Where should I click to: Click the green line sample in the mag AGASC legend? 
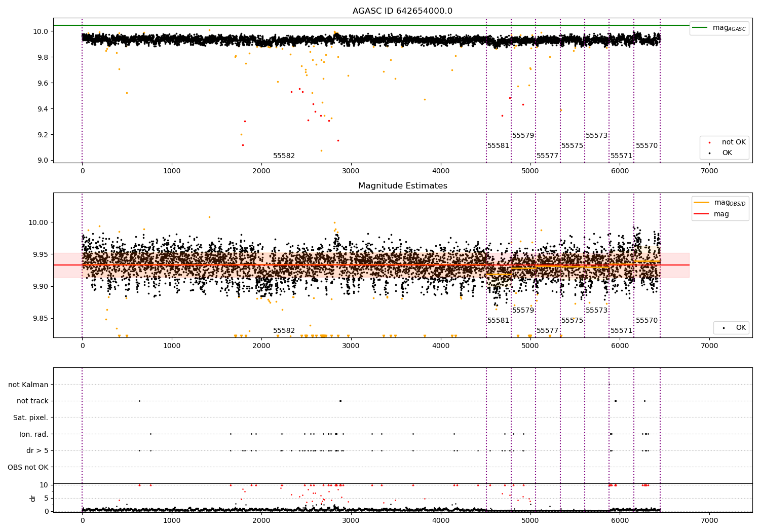coord(700,28)
